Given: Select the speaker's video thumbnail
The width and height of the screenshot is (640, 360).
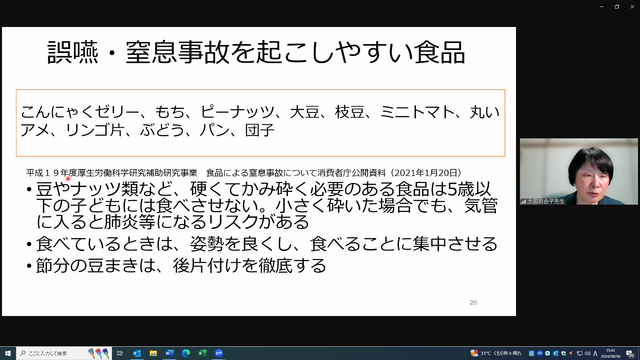Looking at the screenshot, I should [578, 171].
